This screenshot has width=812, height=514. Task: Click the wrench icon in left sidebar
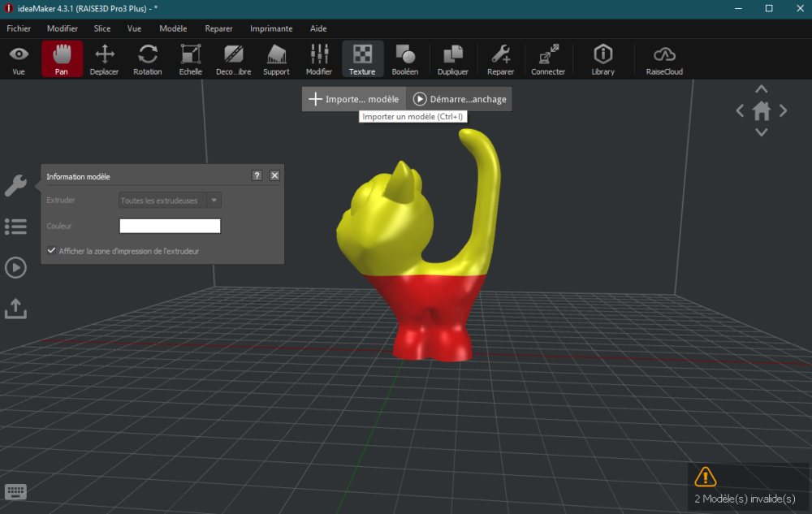[x=15, y=185]
